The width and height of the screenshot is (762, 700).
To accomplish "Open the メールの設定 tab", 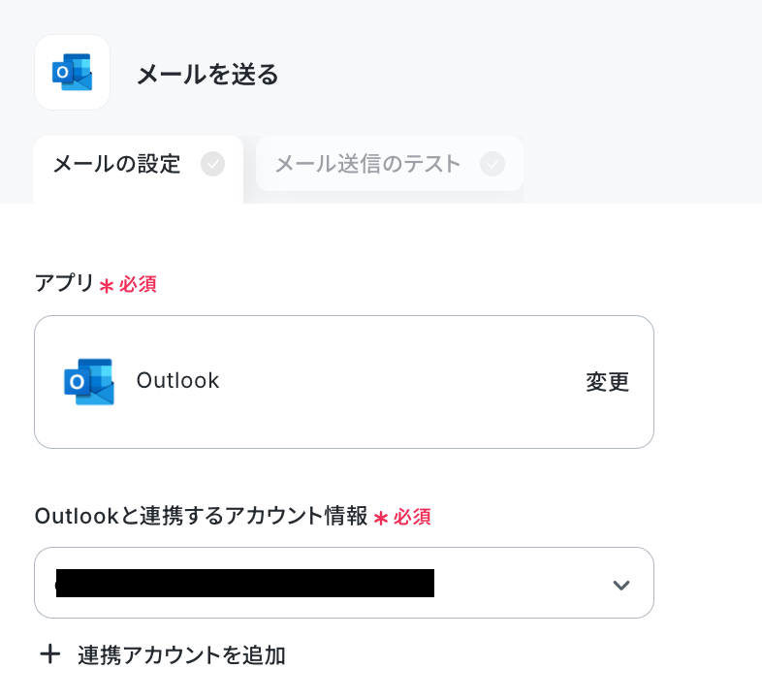I will [x=139, y=169].
